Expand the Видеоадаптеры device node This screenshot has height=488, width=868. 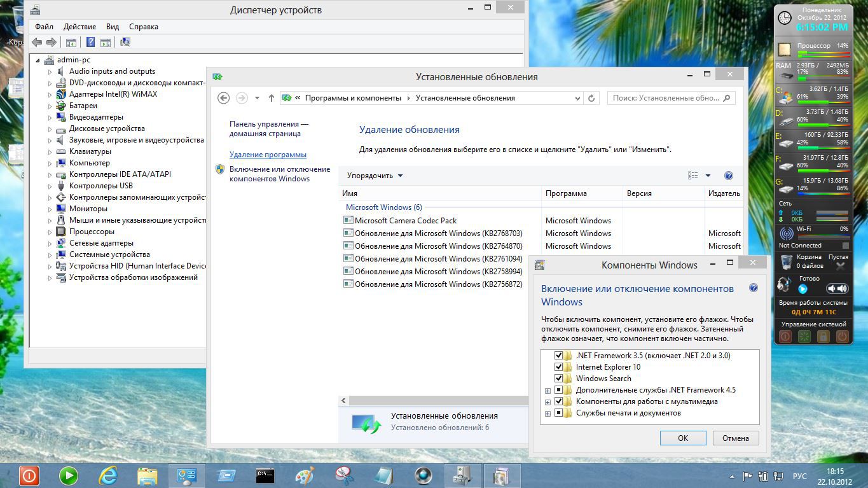coord(50,117)
